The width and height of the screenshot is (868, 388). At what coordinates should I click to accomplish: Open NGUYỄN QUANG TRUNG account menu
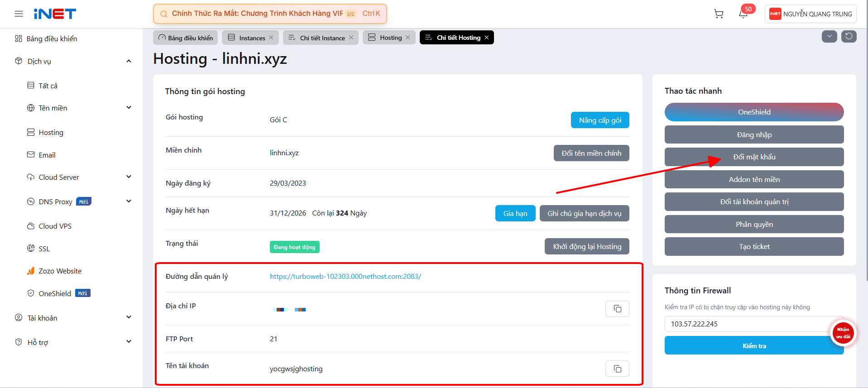click(x=810, y=14)
